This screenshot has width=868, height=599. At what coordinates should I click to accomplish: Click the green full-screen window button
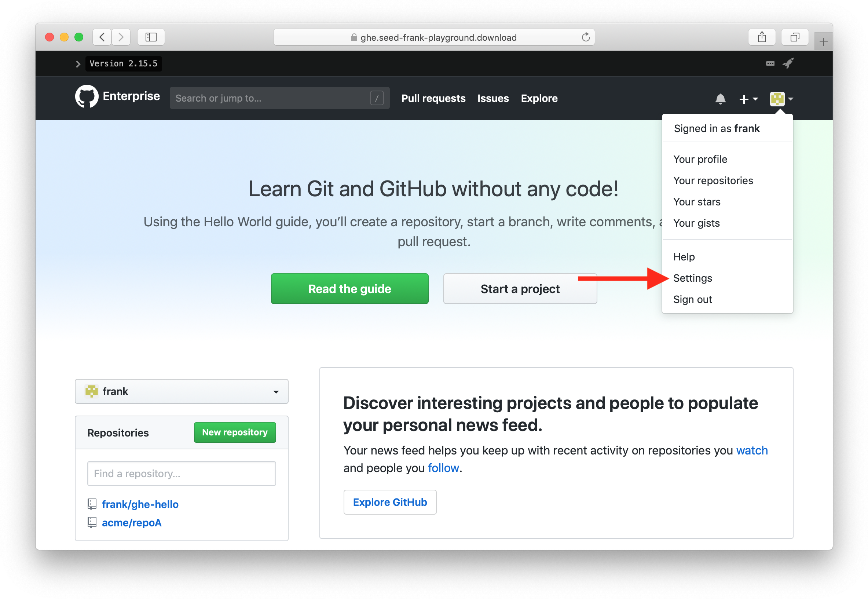(79, 37)
